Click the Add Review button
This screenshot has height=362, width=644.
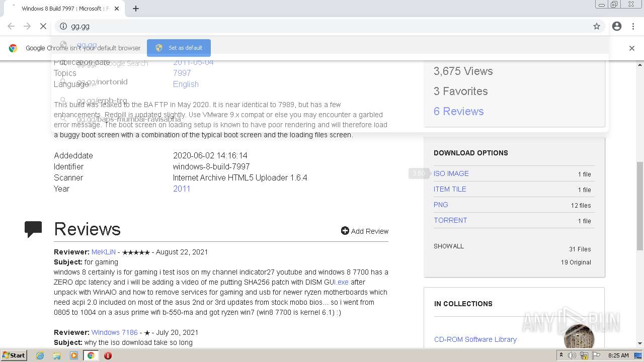365,231
